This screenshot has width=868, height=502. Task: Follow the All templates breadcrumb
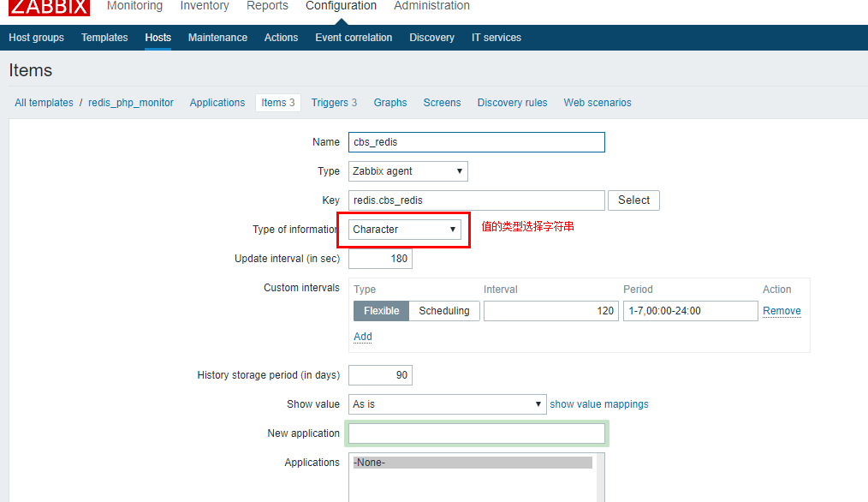44,103
